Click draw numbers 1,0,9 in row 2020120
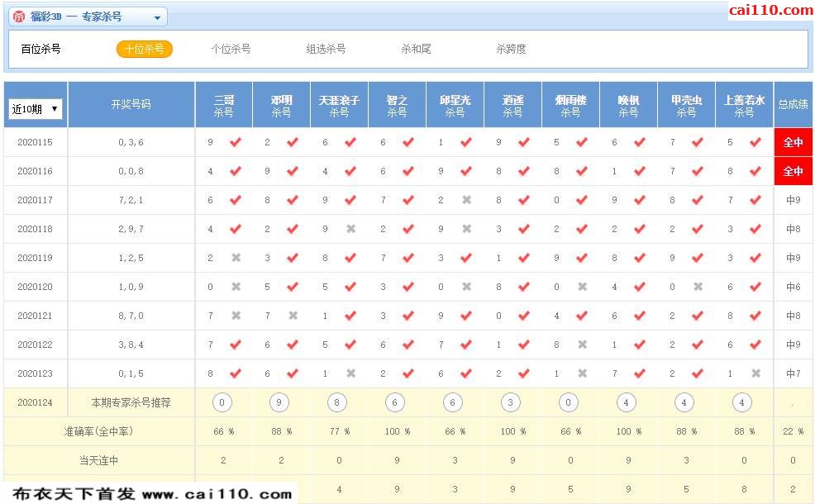This screenshot has width=815, height=504. coord(131,287)
